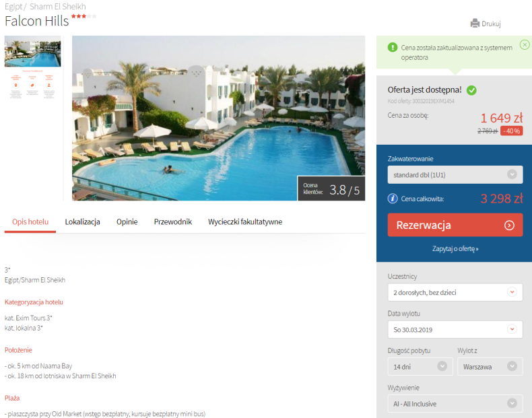The width and height of the screenshot is (532, 418).
Task: Open the Przewodnik tab
Action: pyautogui.click(x=172, y=221)
